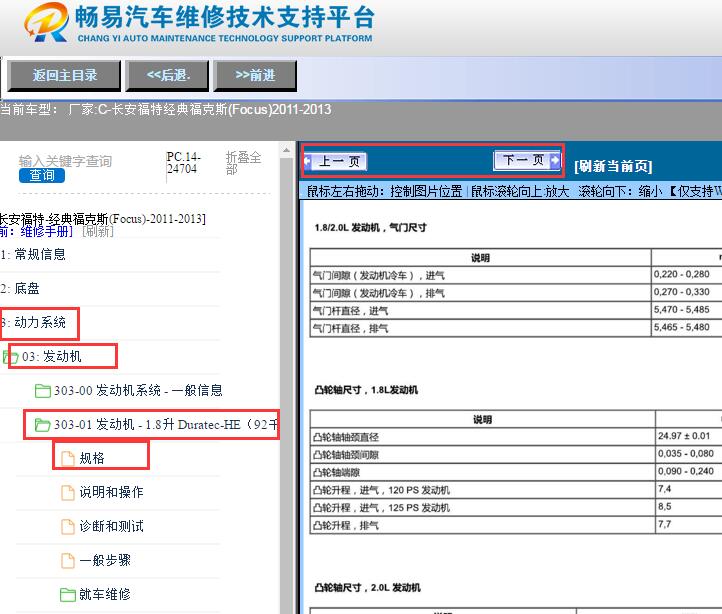The image size is (722, 614).
Task: Click the page icon next to 诊断和测试
Action: point(68,526)
